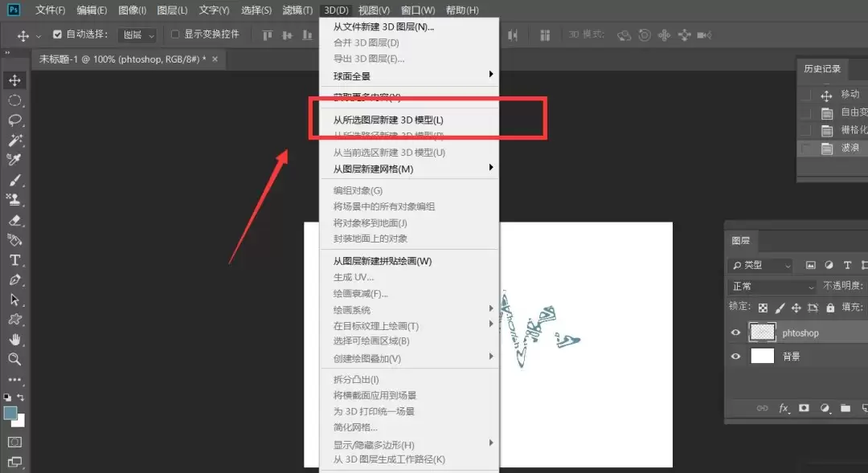868x473 pixels.
Task: Toggle the 自动选择 checkbox
Action: [57, 35]
